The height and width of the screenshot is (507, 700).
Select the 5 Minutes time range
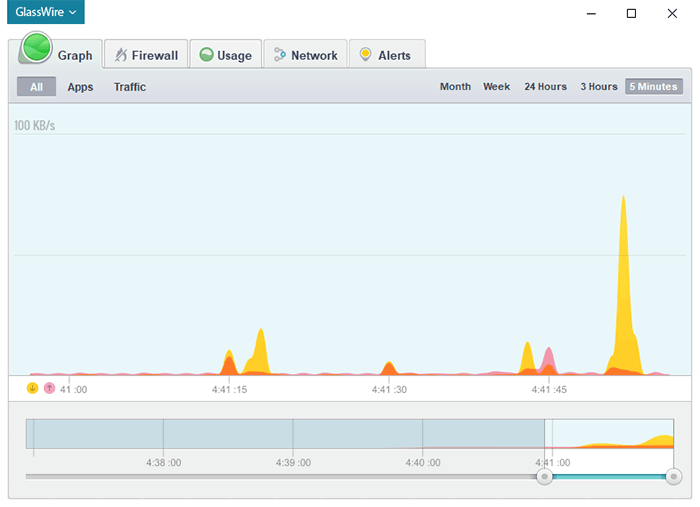(x=654, y=87)
